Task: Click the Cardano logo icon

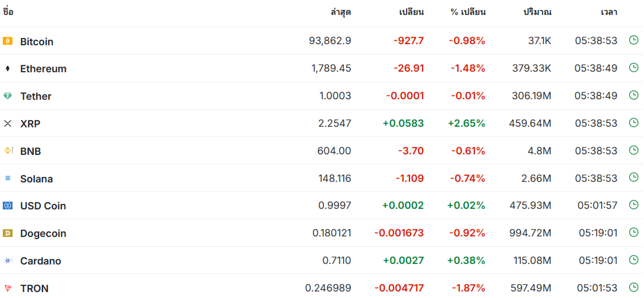Action: (x=7, y=261)
